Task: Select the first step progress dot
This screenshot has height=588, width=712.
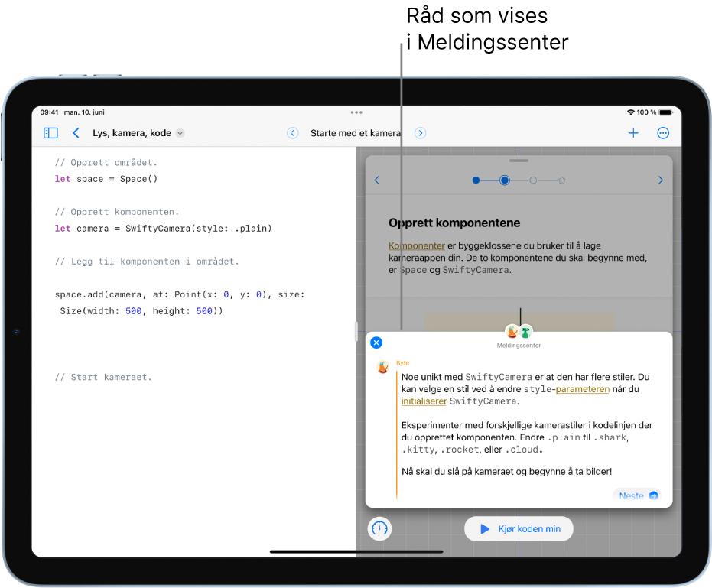Action: point(476,180)
